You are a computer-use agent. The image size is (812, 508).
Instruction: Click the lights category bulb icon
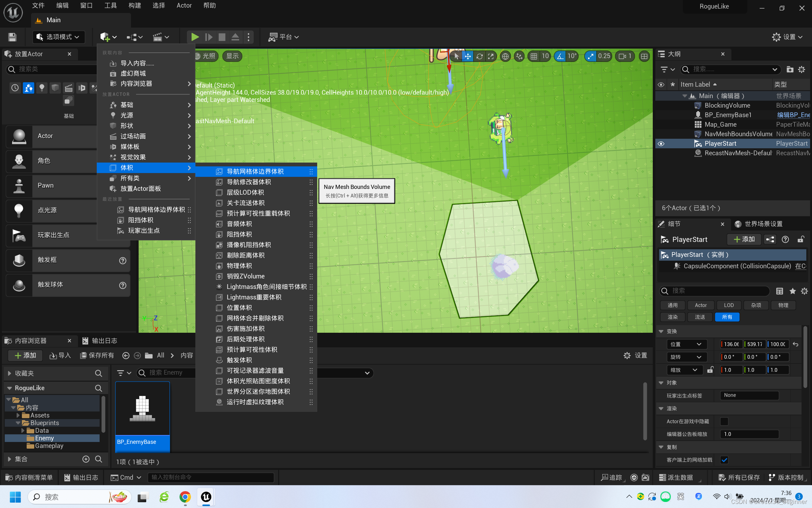tap(42, 88)
